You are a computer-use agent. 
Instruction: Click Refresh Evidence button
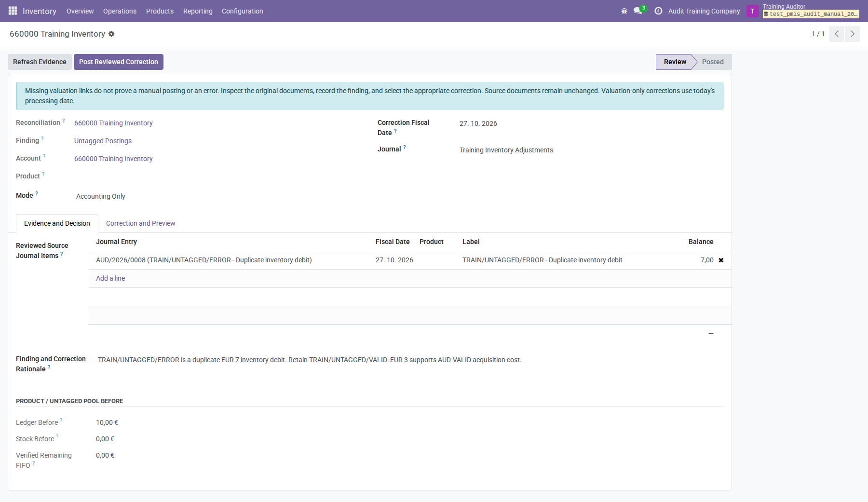[x=40, y=62]
